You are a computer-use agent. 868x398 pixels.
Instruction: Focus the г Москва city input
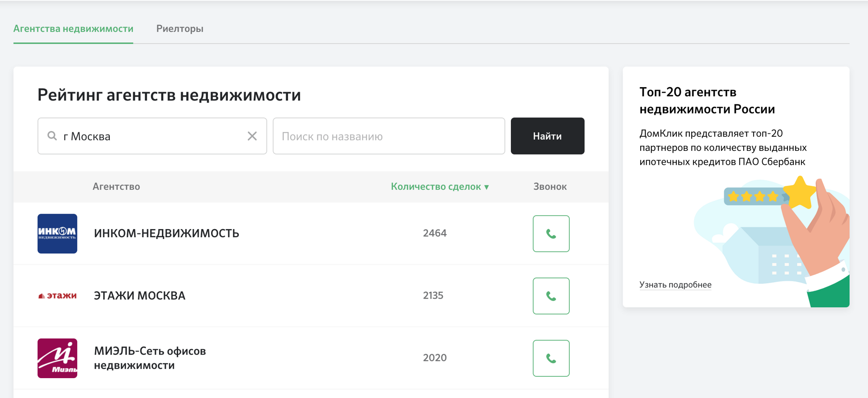click(x=152, y=136)
